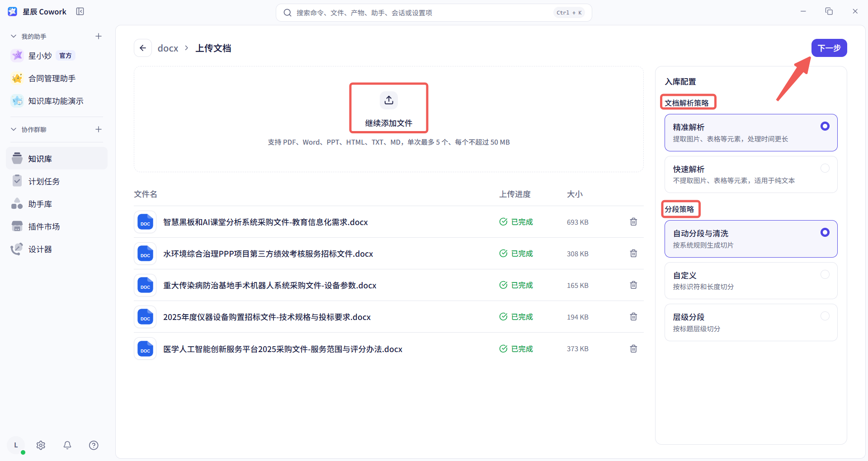Click the docx breadcrumb link
The width and height of the screenshot is (868, 461).
point(168,48)
